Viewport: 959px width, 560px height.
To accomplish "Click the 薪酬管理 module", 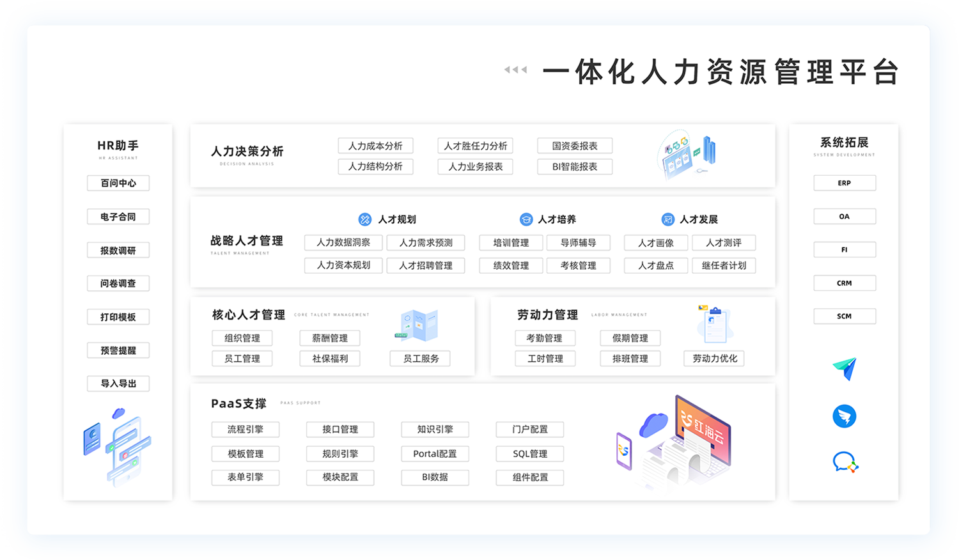I will pyautogui.click(x=330, y=338).
